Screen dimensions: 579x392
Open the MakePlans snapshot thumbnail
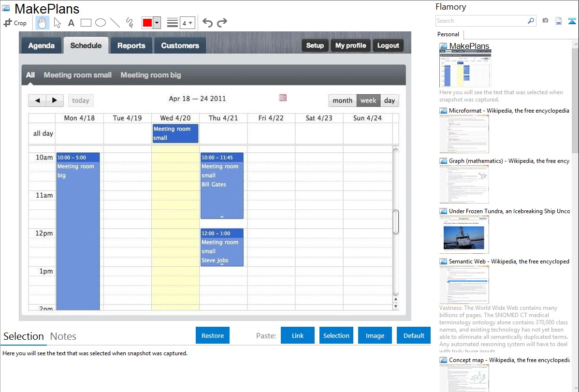click(465, 69)
